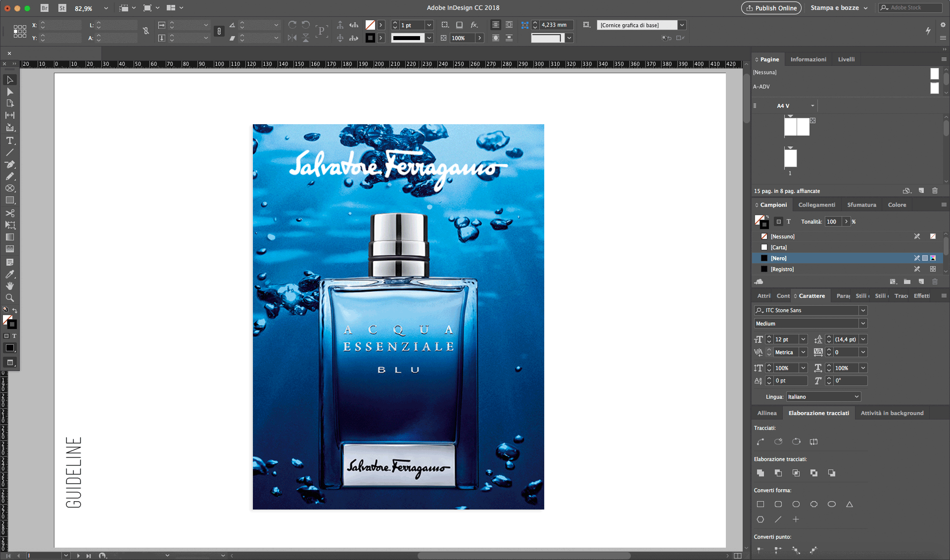Viewport: 950px width, 560px height.
Task: Select the [Carta] swatch
Action: click(847, 247)
